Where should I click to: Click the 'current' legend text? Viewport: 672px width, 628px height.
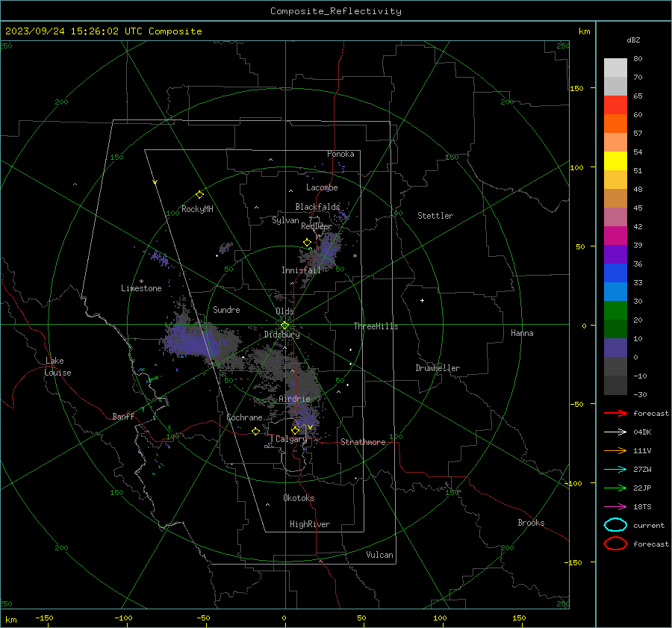649,526
